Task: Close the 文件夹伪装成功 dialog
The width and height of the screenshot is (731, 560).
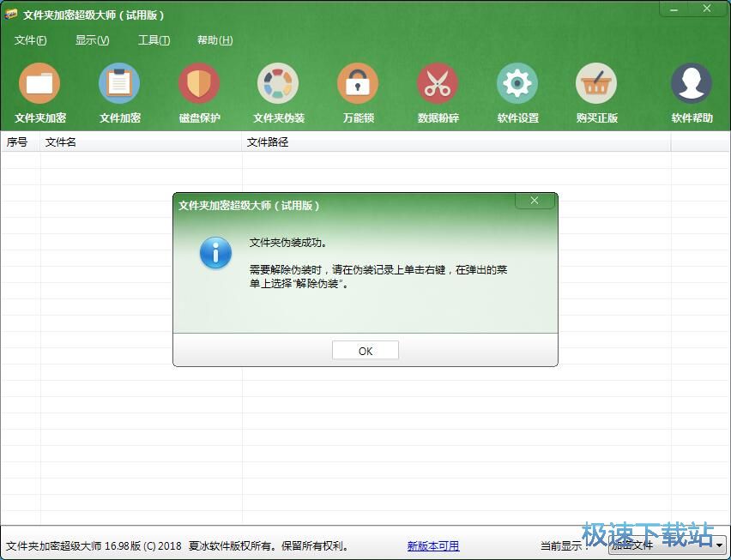Action: pos(535,201)
